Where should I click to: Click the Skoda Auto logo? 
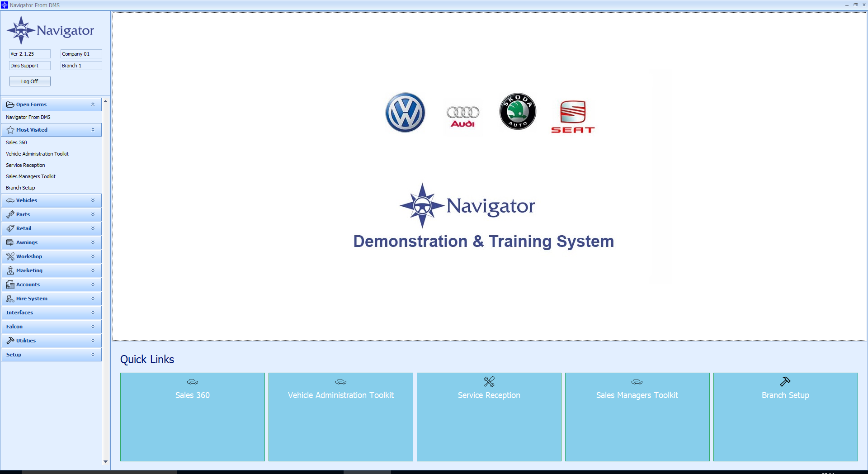(518, 112)
